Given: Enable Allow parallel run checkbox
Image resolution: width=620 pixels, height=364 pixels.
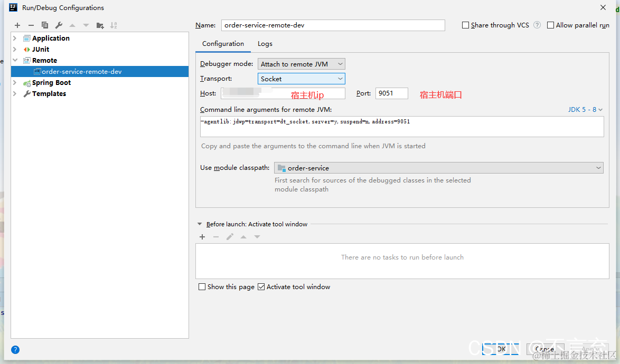Looking at the screenshot, I should pyautogui.click(x=550, y=25).
